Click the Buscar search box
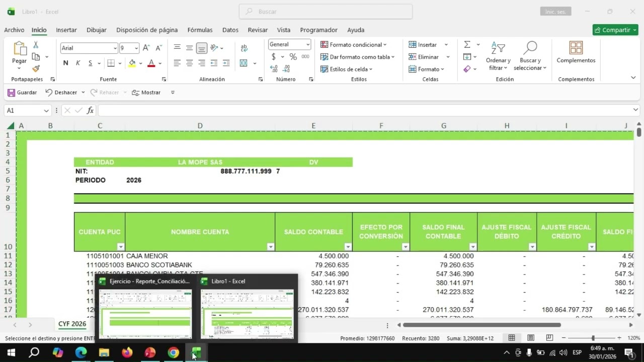The width and height of the screenshot is (644, 362). tap(326, 12)
